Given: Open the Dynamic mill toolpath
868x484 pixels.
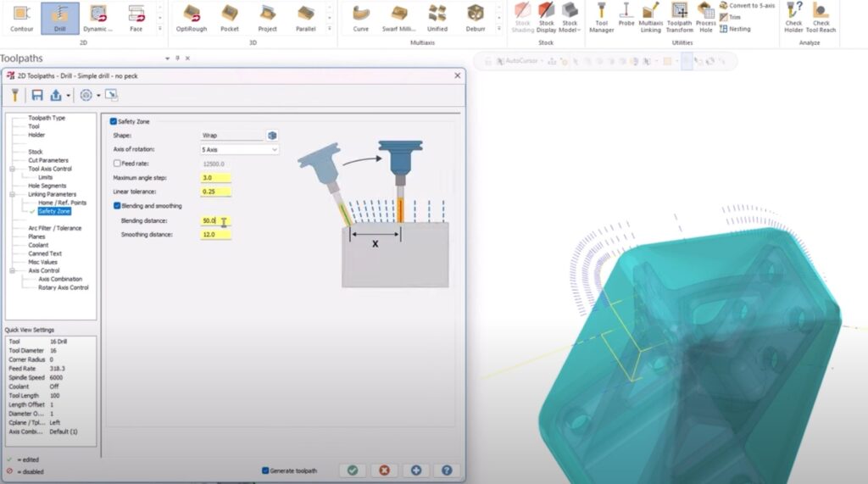Looking at the screenshot, I should coord(98,18).
